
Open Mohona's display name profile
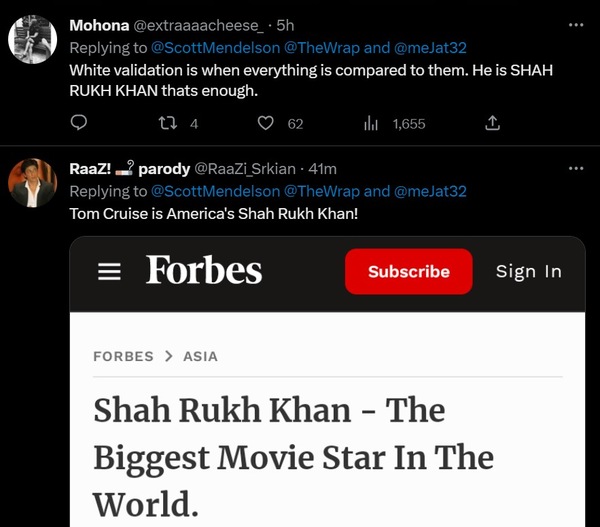tap(98, 24)
